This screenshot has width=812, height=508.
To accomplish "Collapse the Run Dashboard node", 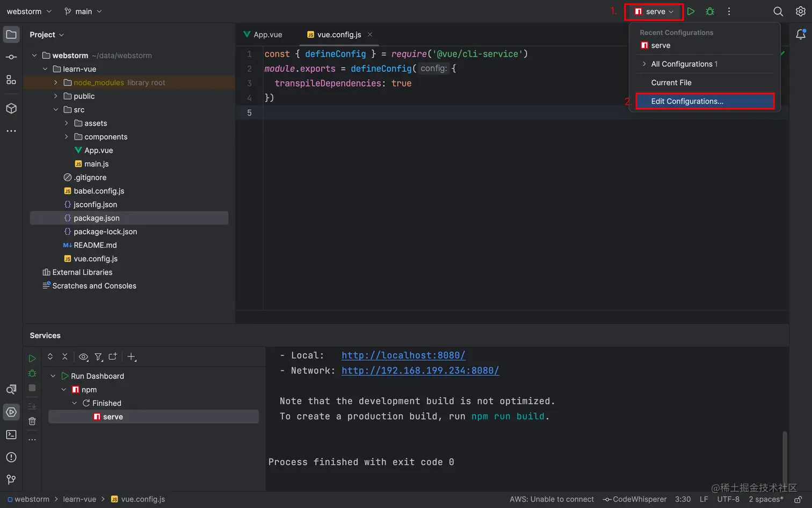I will pyautogui.click(x=53, y=376).
